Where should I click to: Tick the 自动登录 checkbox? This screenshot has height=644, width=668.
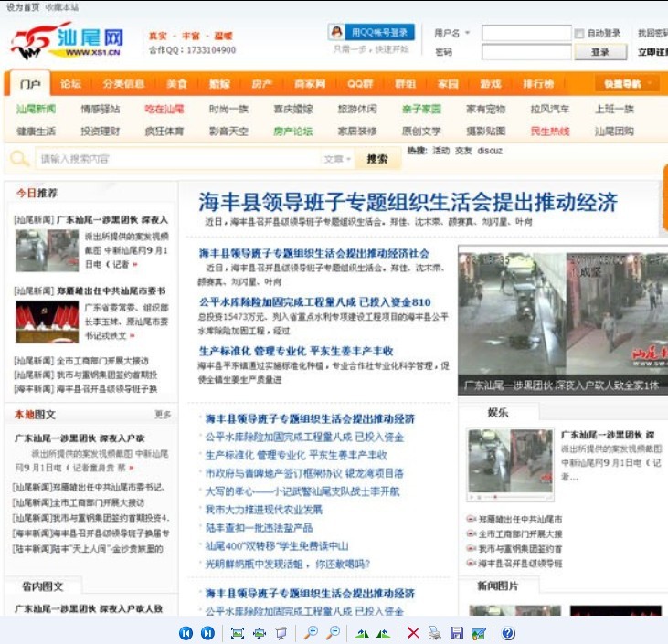click(x=579, y=33)
